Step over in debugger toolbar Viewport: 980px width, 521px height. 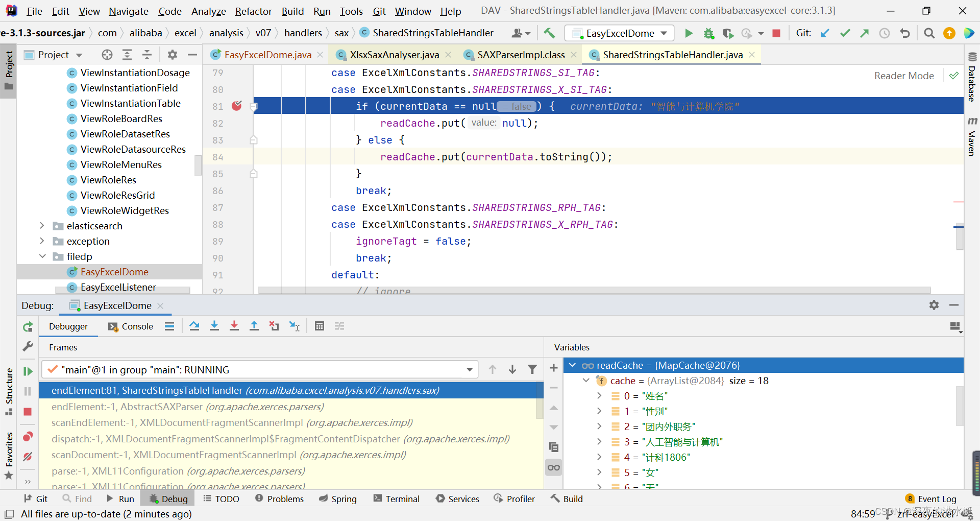click(x=194, y=326)
